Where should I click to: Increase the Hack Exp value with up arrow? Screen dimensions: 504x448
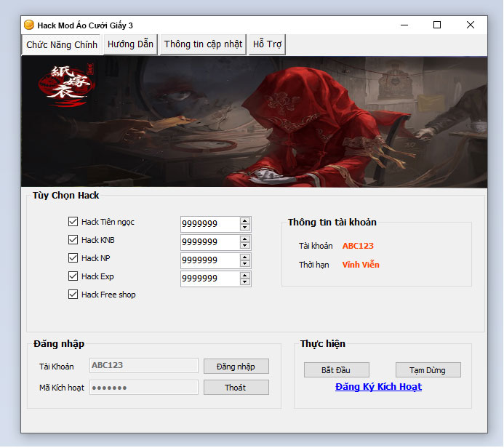(x=245, y=276)
